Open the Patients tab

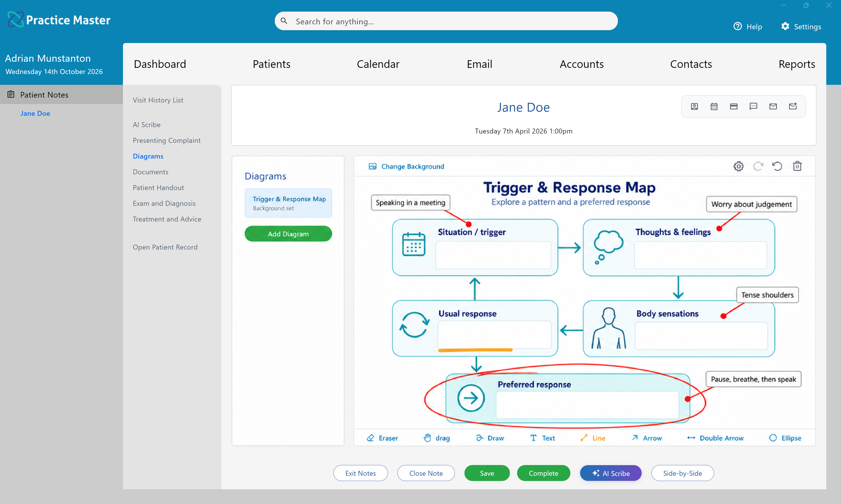271,64
